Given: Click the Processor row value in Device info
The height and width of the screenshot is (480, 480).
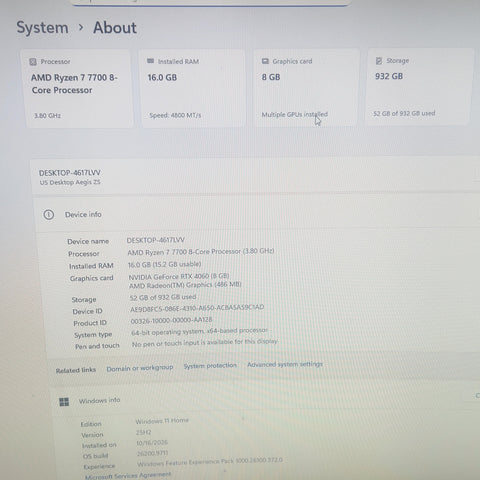Looking at the screenshot, I should (201, 252).
